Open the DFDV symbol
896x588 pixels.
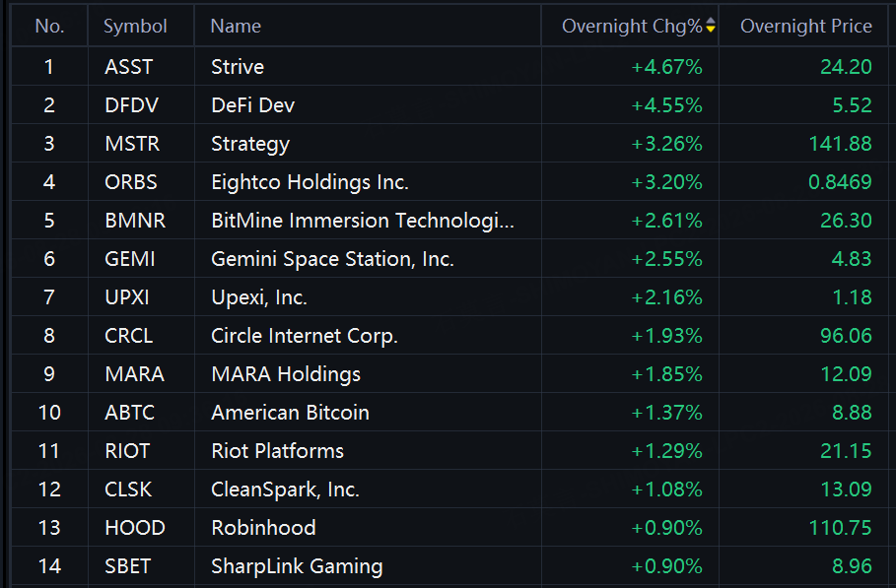pos(131,105)
